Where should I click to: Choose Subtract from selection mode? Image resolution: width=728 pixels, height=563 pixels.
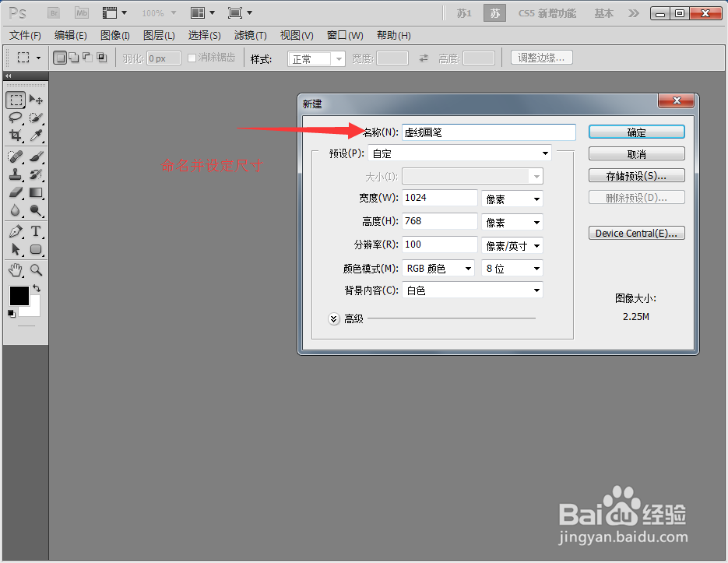tap(87, 58)
